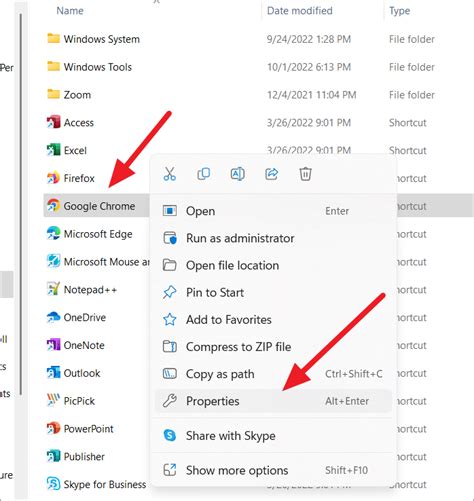Click the Cut scissors icon
The width and height of the screenshot is (474, 501).
click(x=170, y=174)
